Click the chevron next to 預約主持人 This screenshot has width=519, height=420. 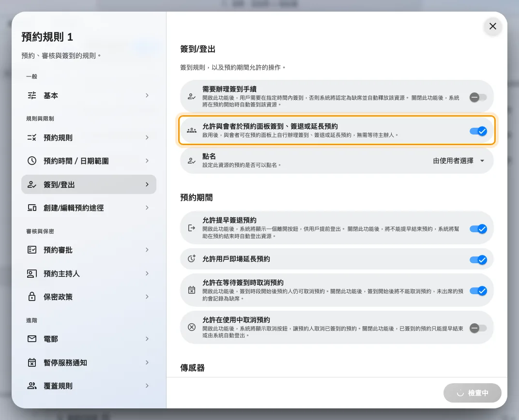click(x=147, y=273)
